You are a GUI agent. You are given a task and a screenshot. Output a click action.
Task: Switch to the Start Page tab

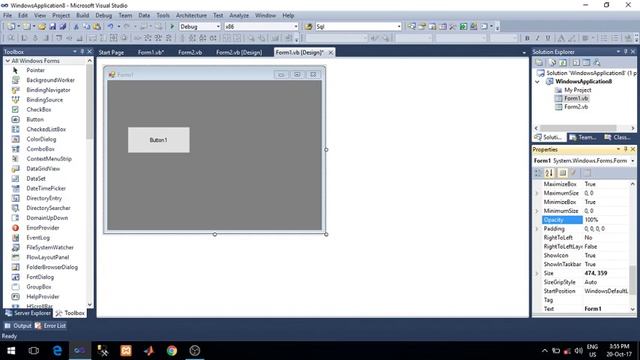(x=111, y=52)
